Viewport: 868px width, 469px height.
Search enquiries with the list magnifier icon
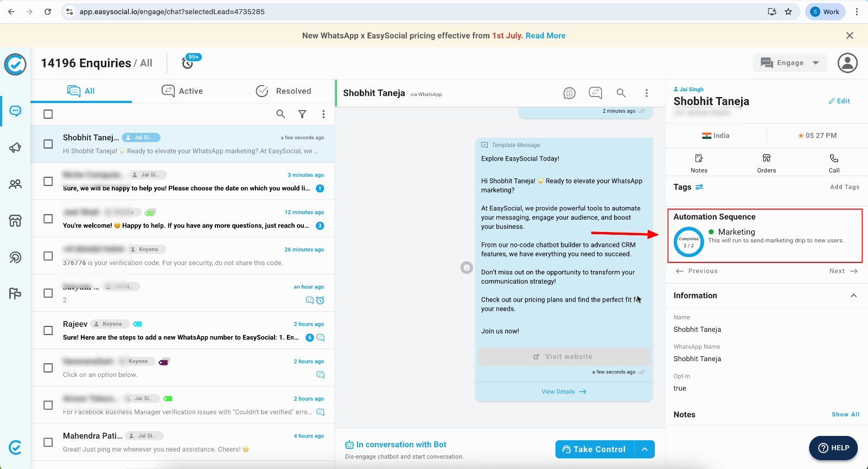pyautogui.click(x=280, y=114)
